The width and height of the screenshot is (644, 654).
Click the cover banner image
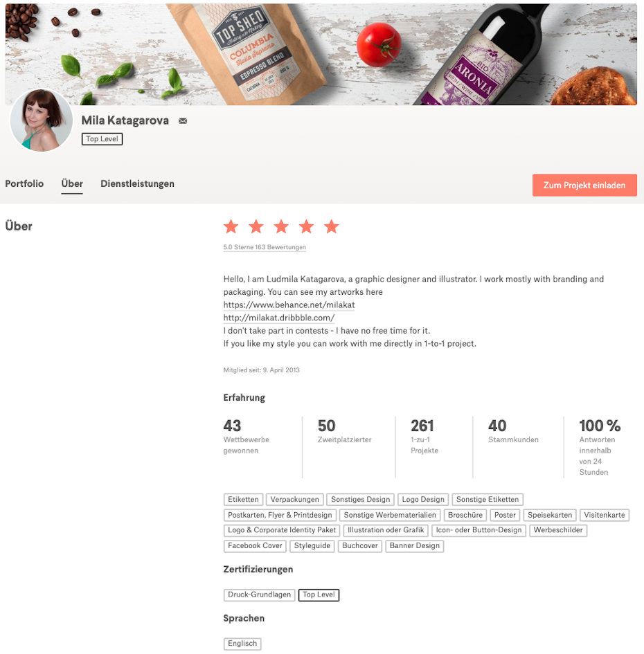321,54
